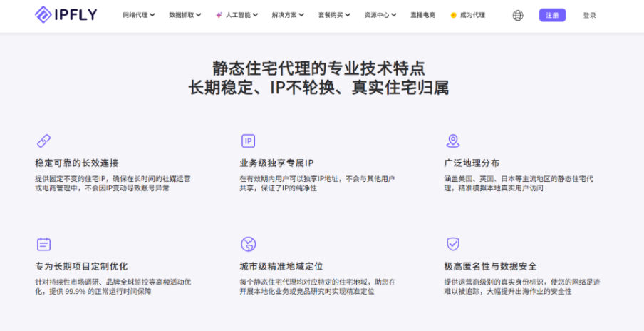Screen dimensions: 644x331
Task: Click the description starting 提供运营商级别的真实身份标识
Action: coord(522,287)
